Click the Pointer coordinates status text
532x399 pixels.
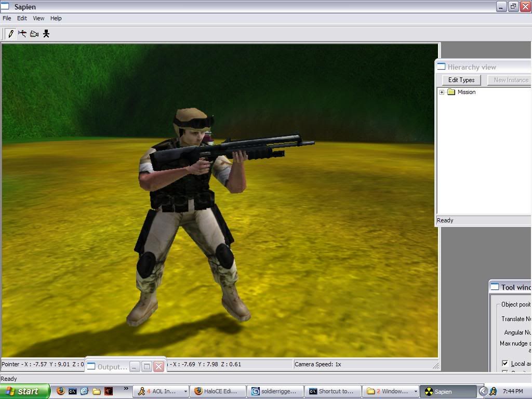(43, 364)
